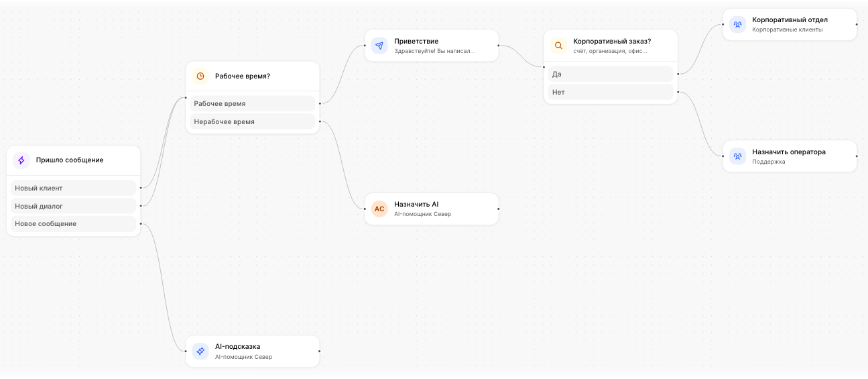Image resolution: width=868 pixels, height=379 pixels.
Task: Click the 'Рабочее время?' node title
Action: [x=243, y=76]
